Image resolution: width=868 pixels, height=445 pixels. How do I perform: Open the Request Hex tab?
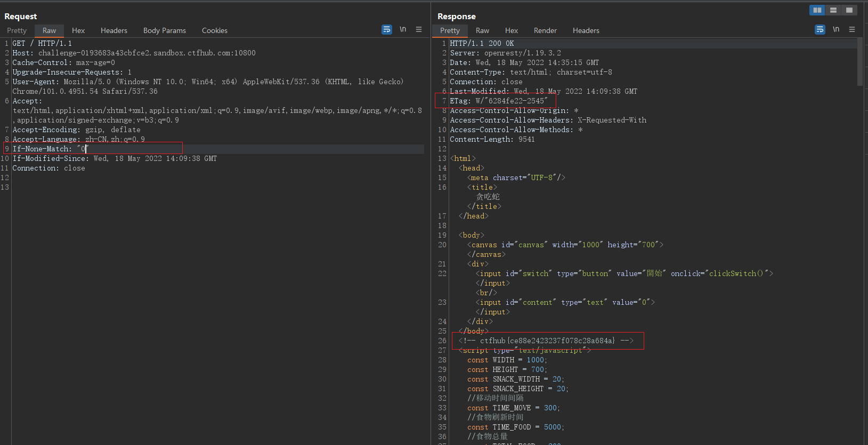pyautogui.click(x=78, y=31)
